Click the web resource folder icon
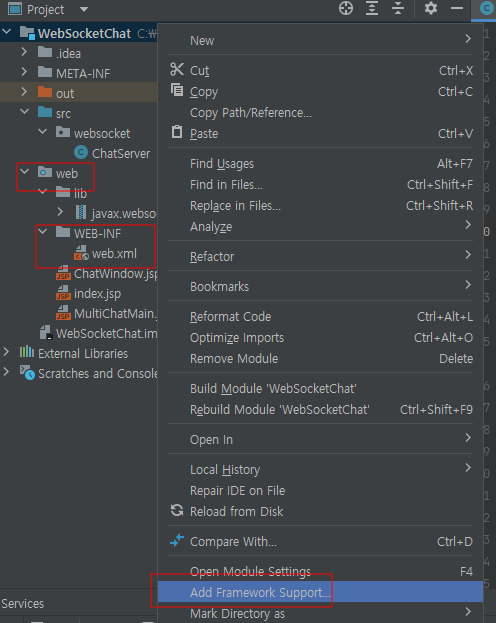 [45, 172]
